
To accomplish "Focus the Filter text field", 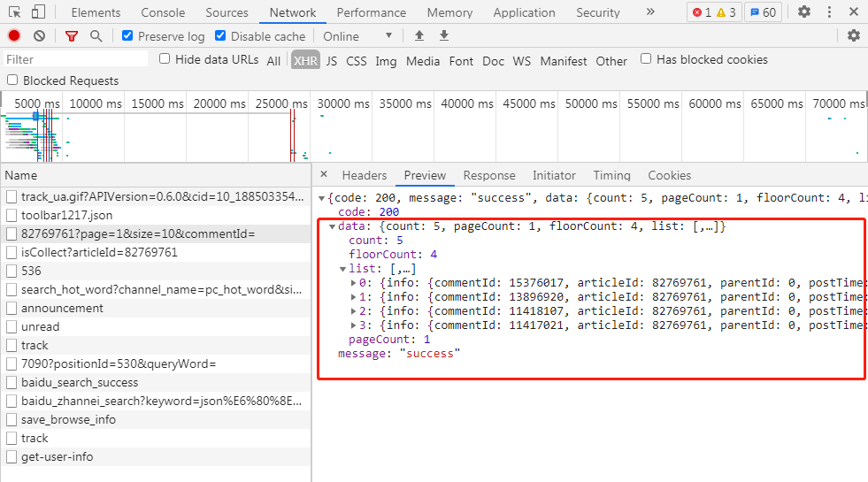I will (x=75, y=59).
